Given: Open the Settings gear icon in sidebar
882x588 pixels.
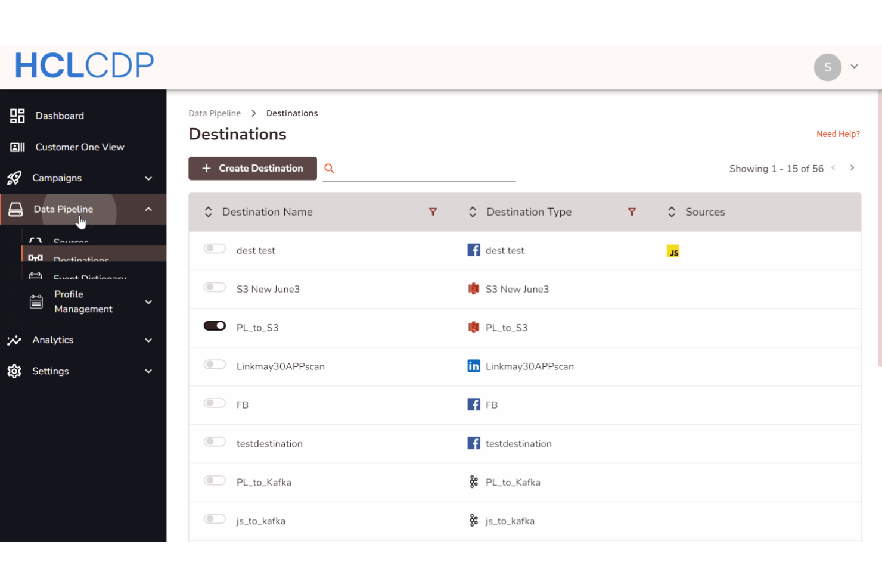Looking at the screenshot, I should point(14,371).
